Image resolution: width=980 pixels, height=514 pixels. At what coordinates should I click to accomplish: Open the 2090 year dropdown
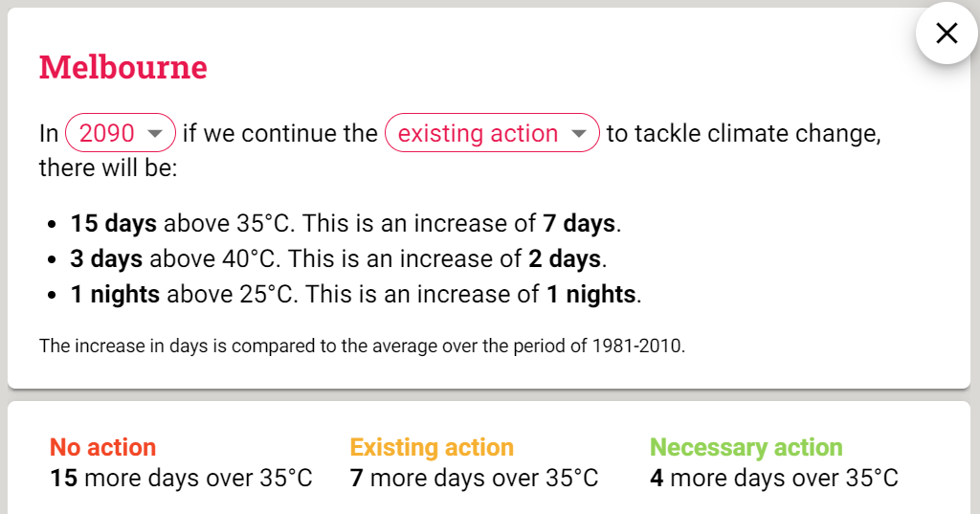[x=120, y=133]
